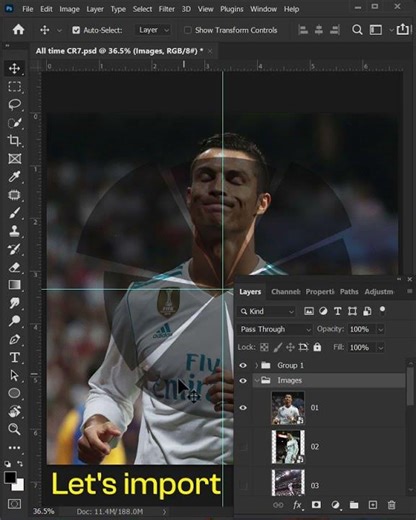This screenshot has width=416, height=520.
Task: Toggle Quick Mask mode
Action: (14, 504)
